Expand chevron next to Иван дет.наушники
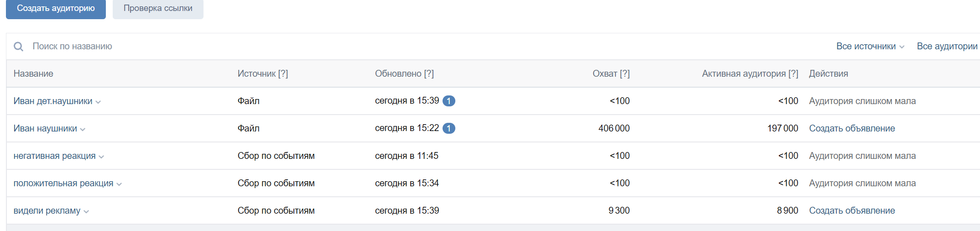The width and height of the screenshot is (980, 231). pos(98,102)
